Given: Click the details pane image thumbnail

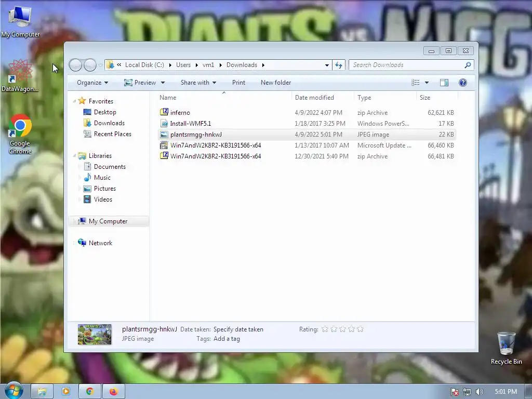Looking at the screenshot, I should click(95, 335).
